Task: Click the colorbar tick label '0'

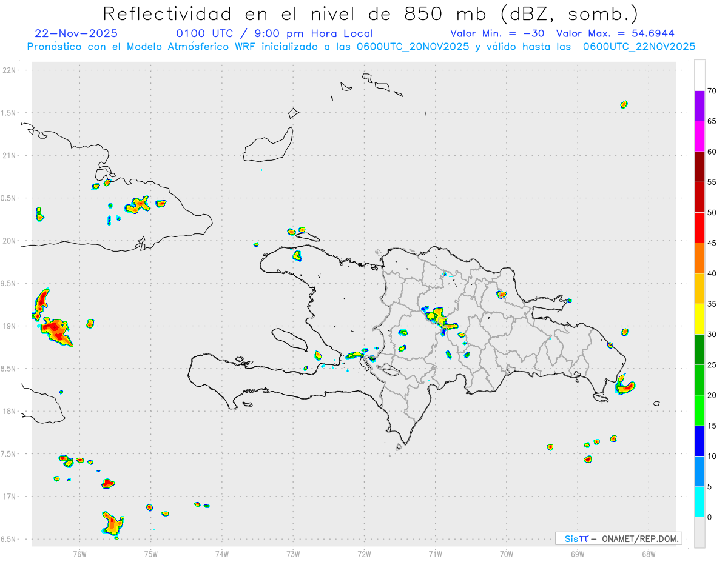Action: click(709, 517)
